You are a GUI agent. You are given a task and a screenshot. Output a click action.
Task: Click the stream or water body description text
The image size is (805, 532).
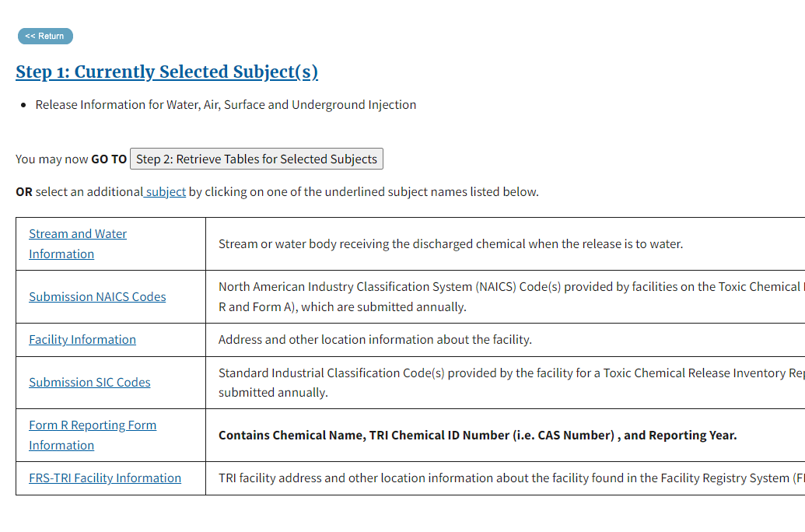(x=451, y=243)
